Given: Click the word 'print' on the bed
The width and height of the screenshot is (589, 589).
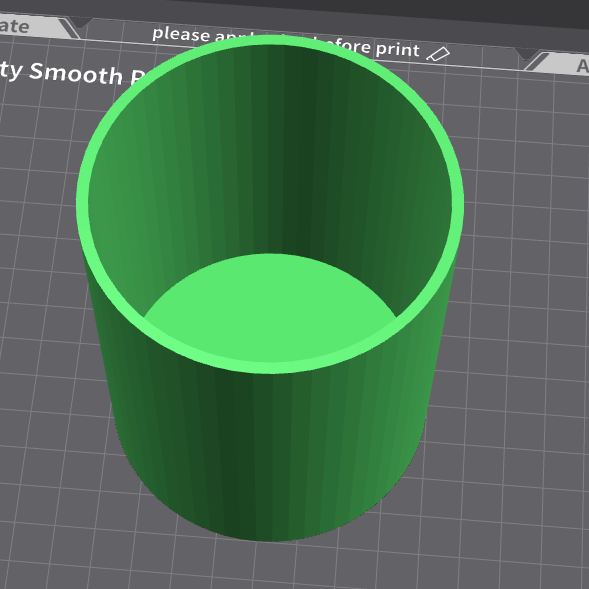Looking at the screenshot, I should (x=397, y=49).
